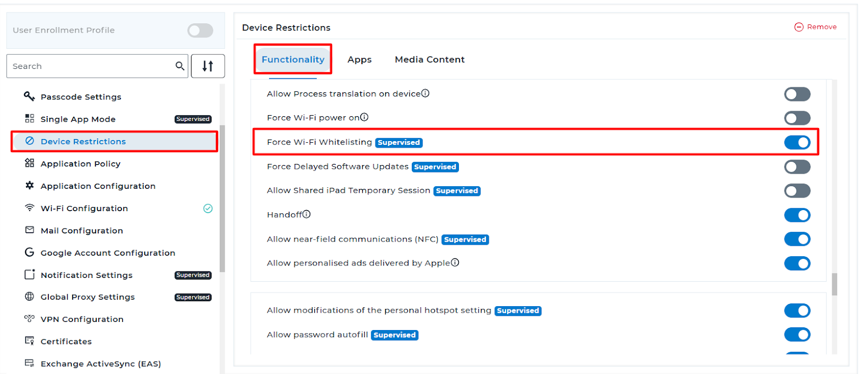Image resolution: width=868 pixels, height=374 pixels.
Task: Click the sort arrows button
Action: tap(208, 66)
